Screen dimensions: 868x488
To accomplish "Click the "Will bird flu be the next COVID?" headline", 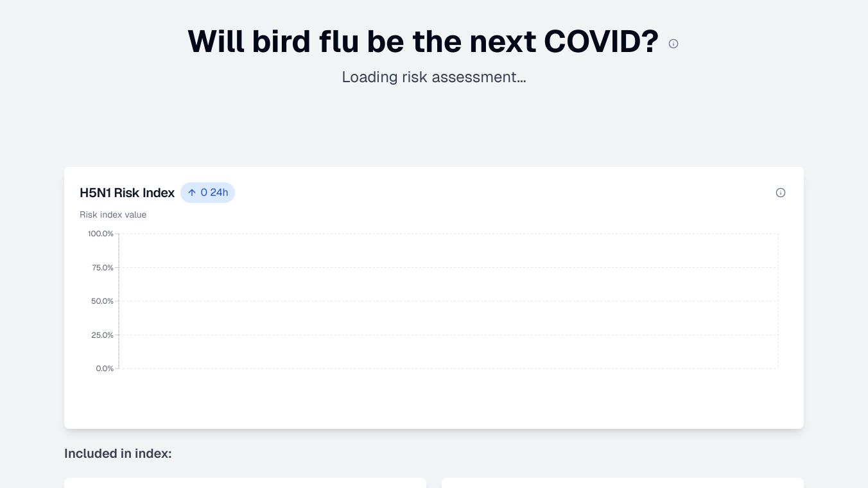I will (x=422, y=42).
